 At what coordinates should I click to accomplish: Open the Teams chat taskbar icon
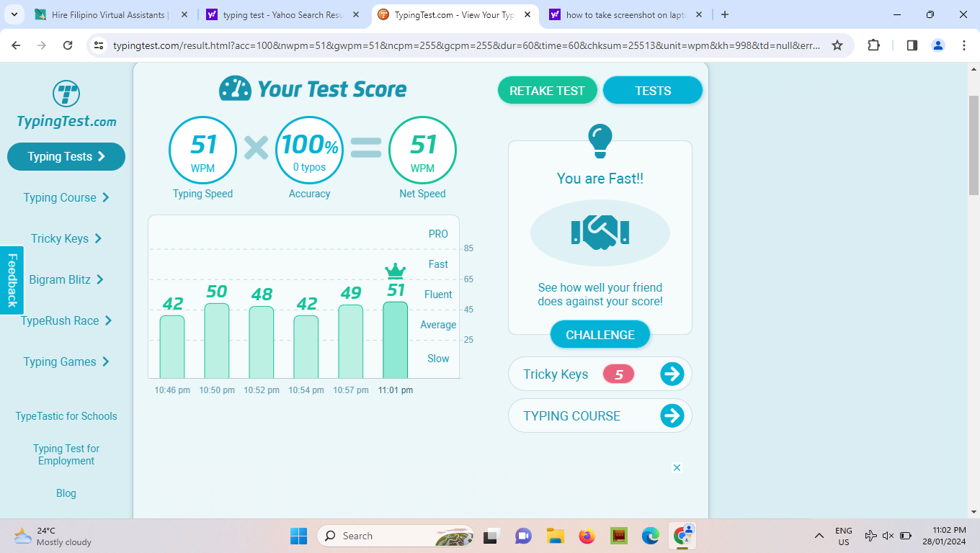coord(523,536)
